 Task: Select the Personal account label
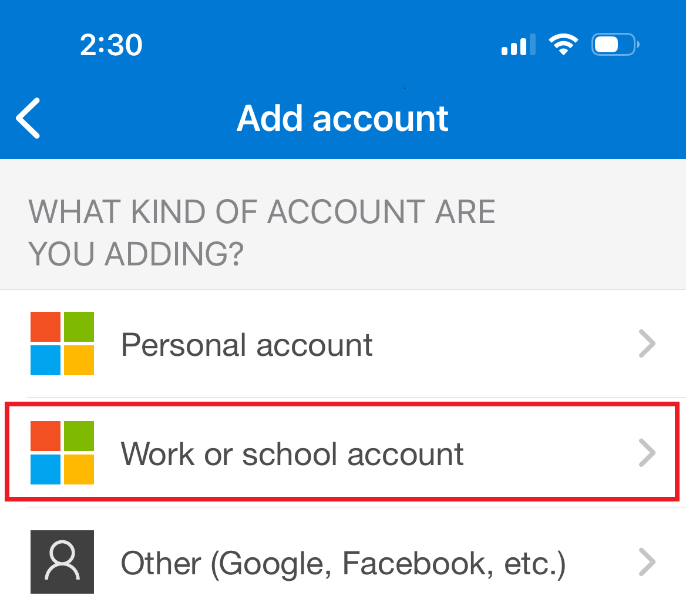[247, 345]
